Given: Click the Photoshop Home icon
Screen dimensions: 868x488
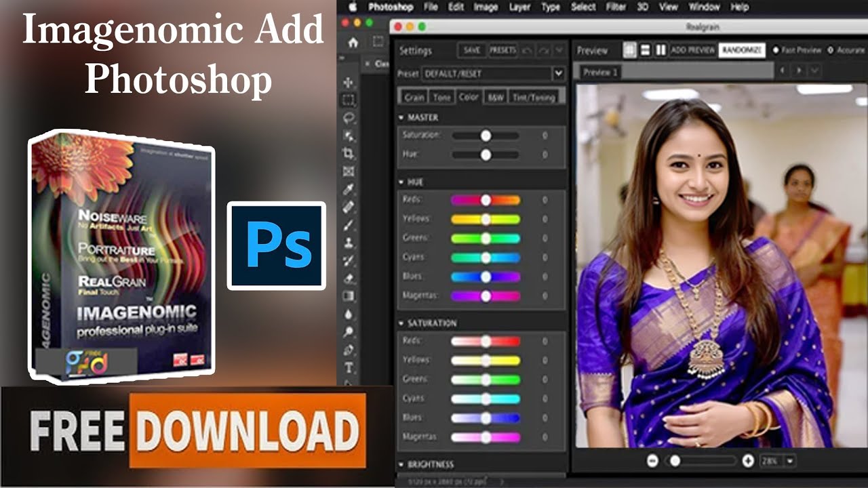Looking at the screenshot, I should point(353,42).
